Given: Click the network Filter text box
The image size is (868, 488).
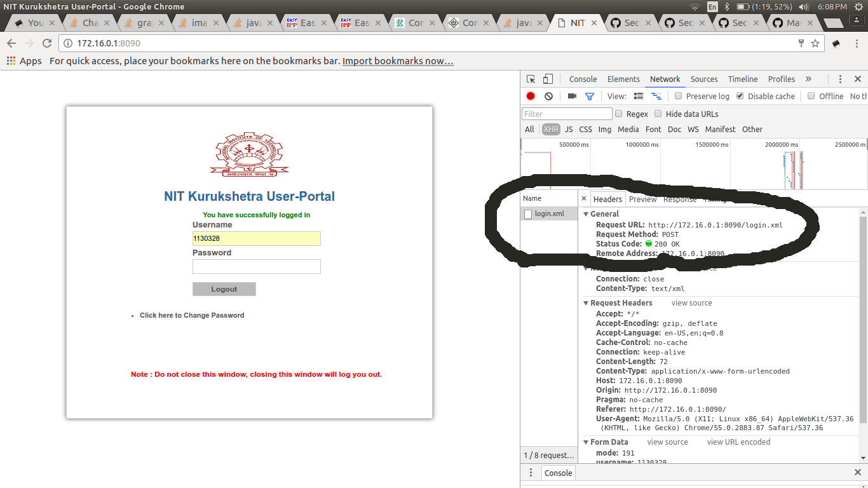Looking at the screenshot, I should click(567, 114).
